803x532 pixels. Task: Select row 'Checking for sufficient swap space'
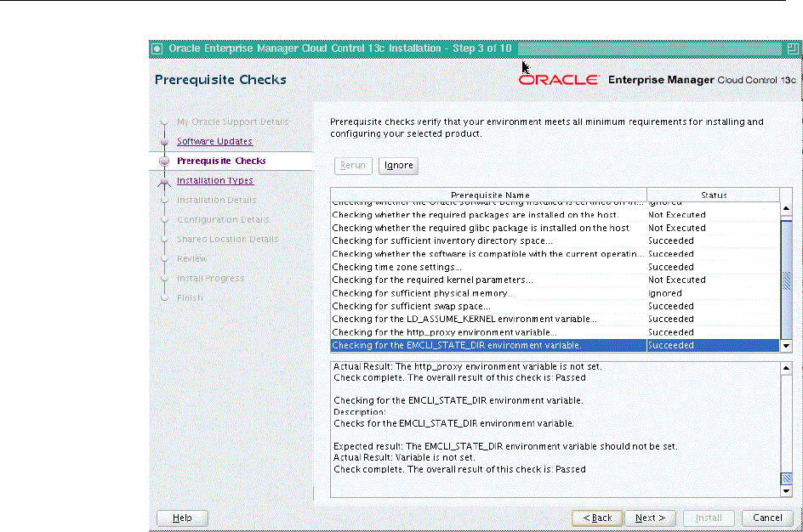coord(555,307)
